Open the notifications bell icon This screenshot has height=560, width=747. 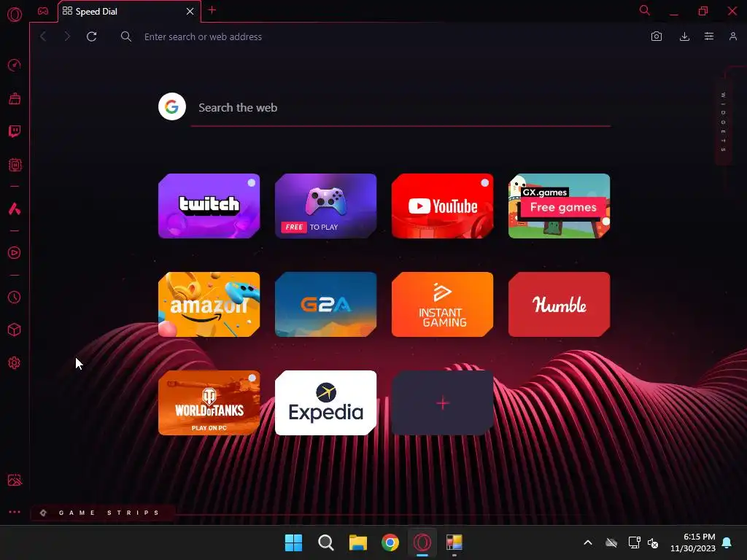727,542
